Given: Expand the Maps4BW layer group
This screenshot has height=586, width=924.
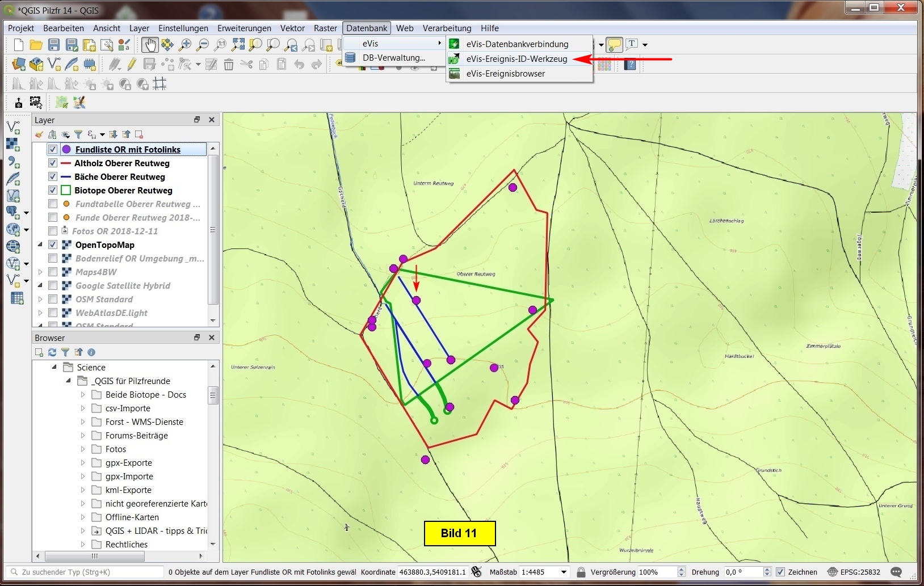Looking at the screenshot, I should (40, 272).
